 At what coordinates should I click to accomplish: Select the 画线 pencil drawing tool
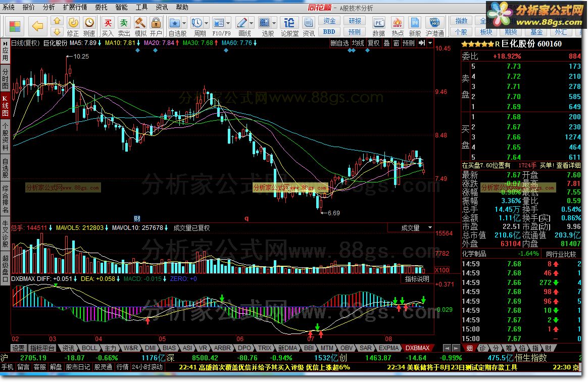click(242, 23)
